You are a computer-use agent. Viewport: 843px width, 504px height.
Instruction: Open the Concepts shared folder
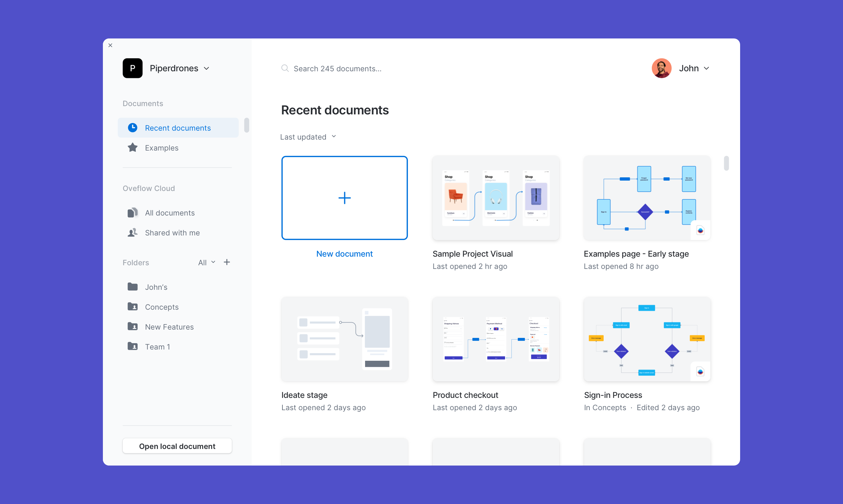coord(161,307)
